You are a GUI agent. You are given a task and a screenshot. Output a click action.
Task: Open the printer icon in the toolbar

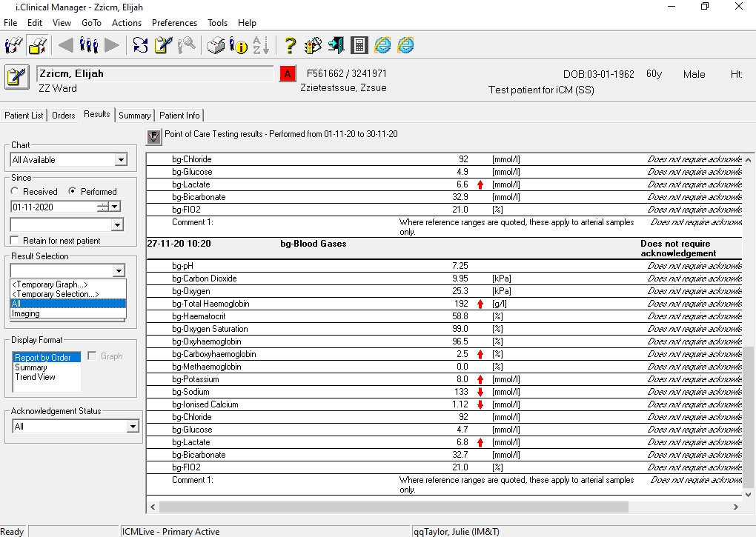[216, 45]
